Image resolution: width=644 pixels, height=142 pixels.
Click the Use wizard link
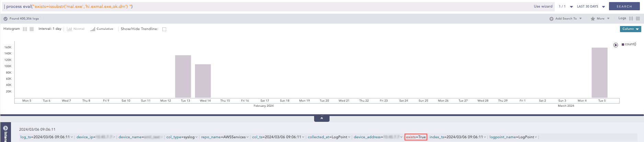click(x=543, y=7)
